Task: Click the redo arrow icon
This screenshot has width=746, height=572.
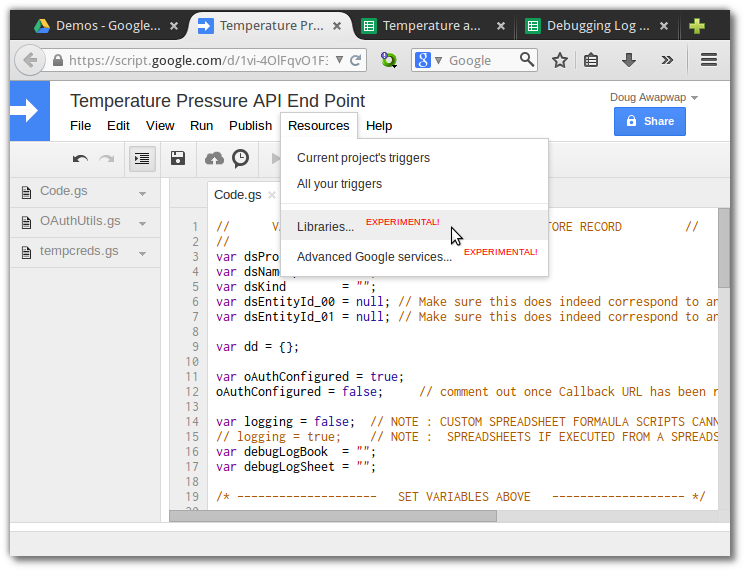Action: click(107, 158)
